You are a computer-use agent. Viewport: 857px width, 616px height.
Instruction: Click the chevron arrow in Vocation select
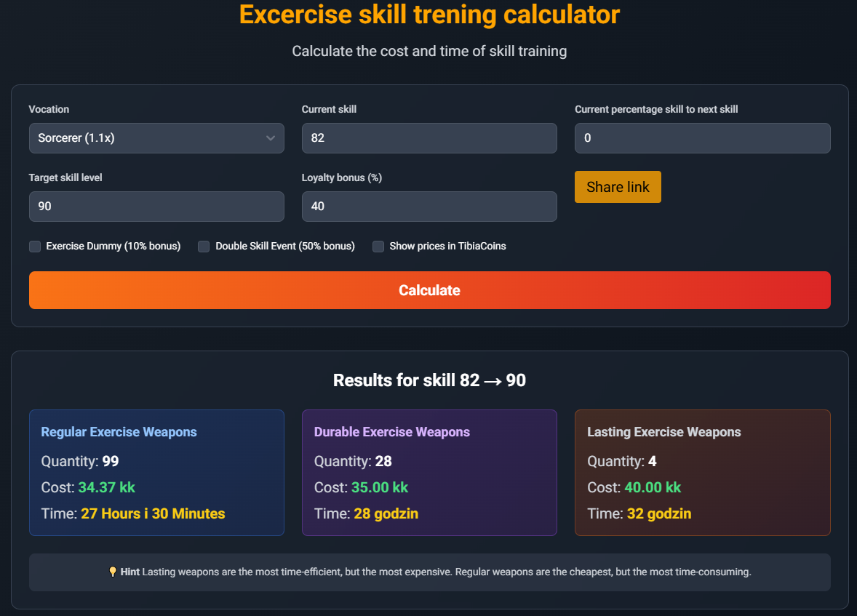(270, 137)
